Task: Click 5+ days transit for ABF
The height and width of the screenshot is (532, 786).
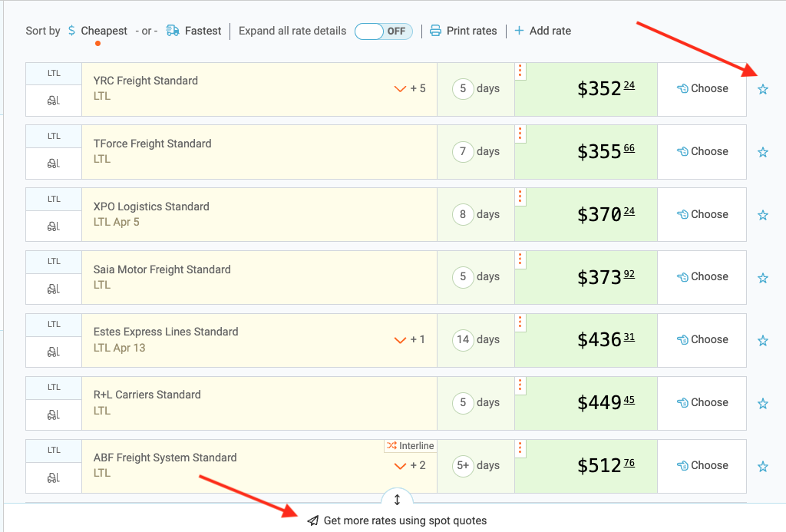Action: click(x=476, y=465)
